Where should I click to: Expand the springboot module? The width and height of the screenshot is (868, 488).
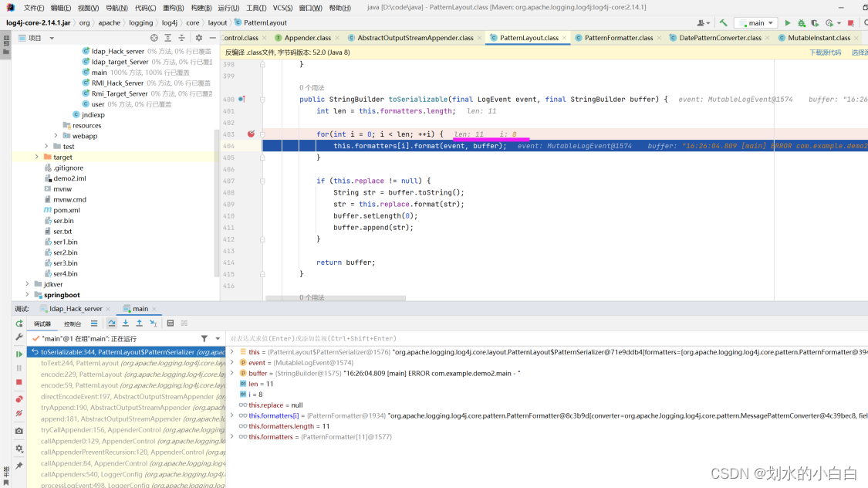(27, 295)
